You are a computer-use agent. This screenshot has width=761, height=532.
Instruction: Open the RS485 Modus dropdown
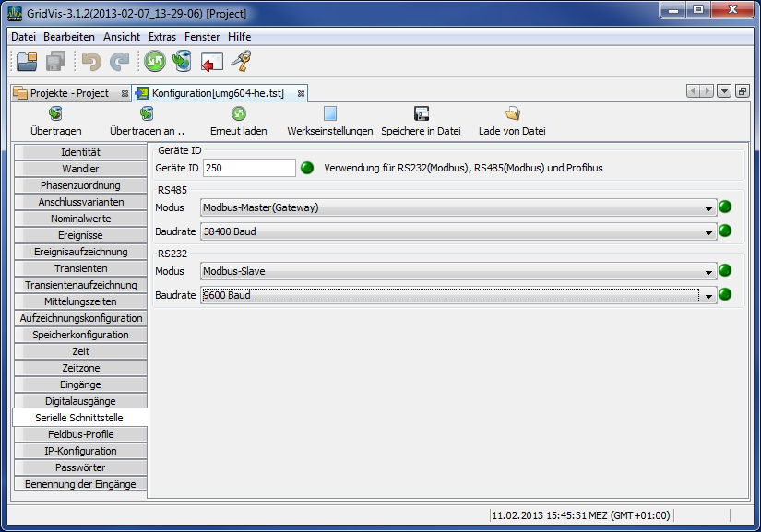[x=707, y=207]
